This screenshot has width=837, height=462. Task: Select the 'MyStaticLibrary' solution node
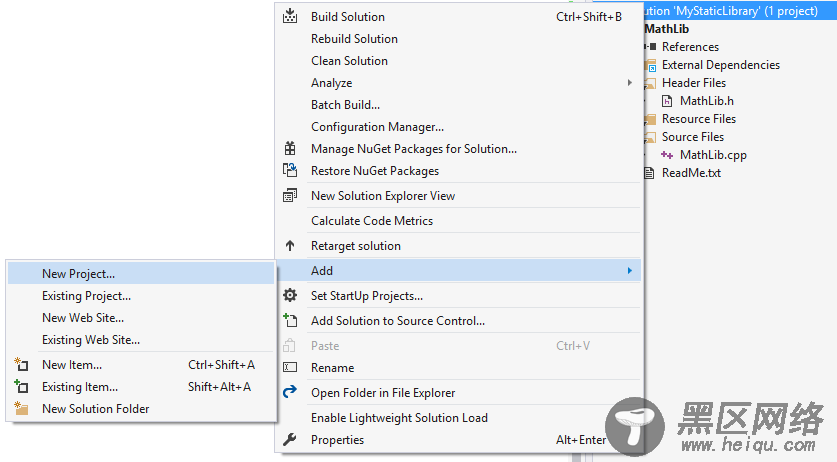(x=731, y=11)
